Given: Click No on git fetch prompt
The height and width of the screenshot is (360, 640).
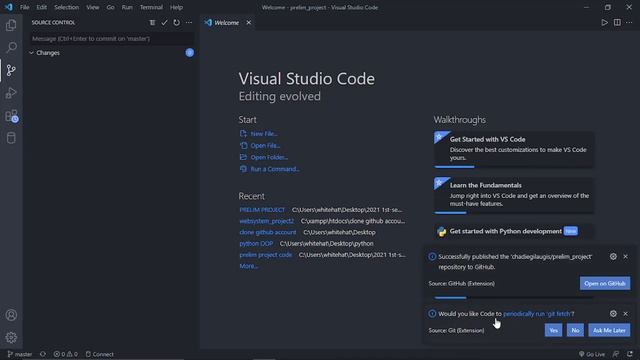Looking at the screenshot, I should coord(575,330).
